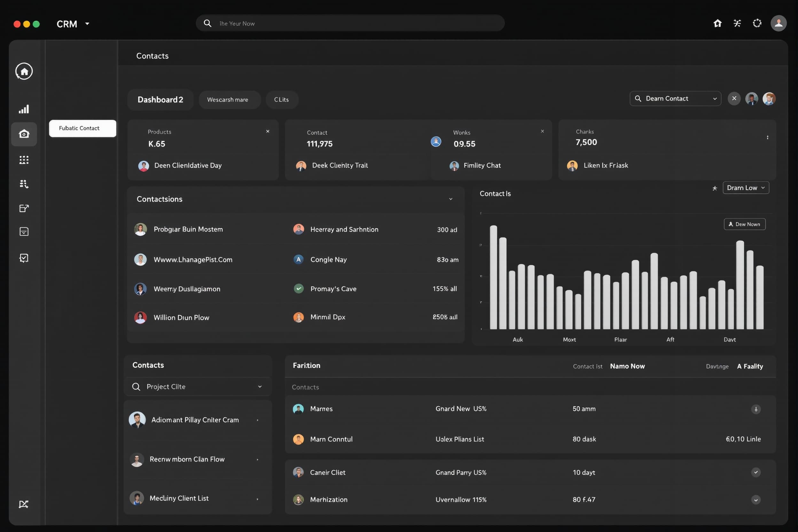Open the bar chart analytics sidebar icon
The width and height of the screenshot is (798, 532).
(24, 109)
